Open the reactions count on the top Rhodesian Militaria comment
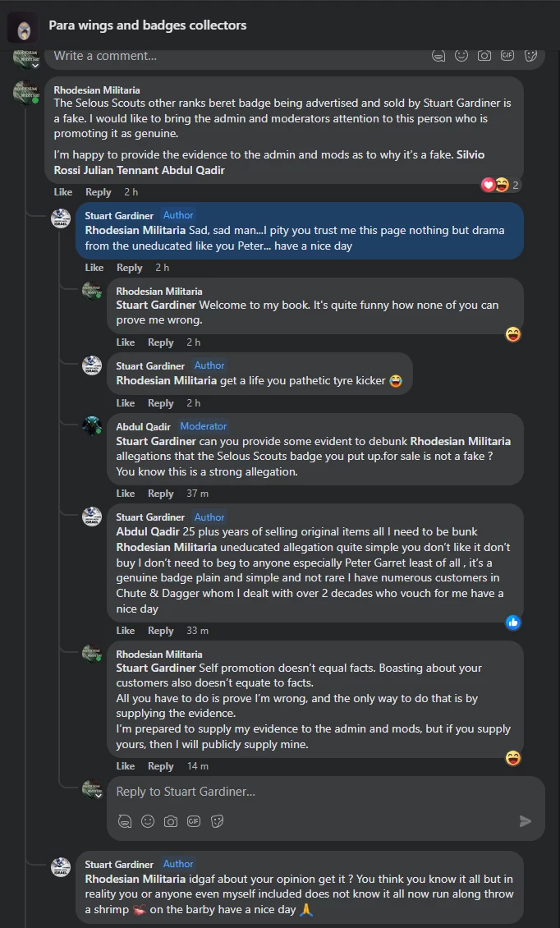The width and height of the screenshot is (560, 928). pos(501,185)
